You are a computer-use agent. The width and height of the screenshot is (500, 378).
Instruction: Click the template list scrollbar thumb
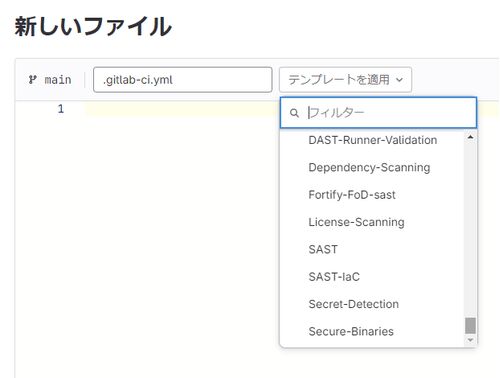tap(470, 325)
